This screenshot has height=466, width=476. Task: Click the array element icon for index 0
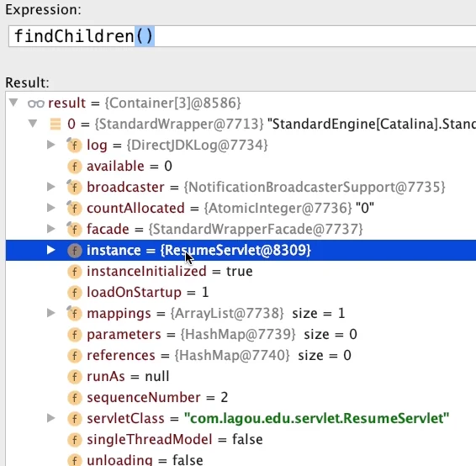point(56,124)
